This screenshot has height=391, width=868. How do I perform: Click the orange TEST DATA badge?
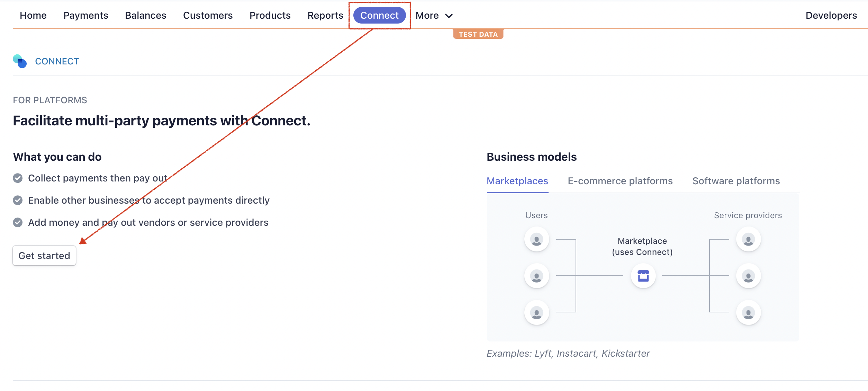[x=478, y=34]
